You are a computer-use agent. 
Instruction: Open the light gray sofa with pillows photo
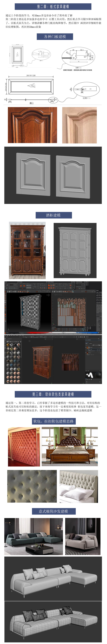83,537
